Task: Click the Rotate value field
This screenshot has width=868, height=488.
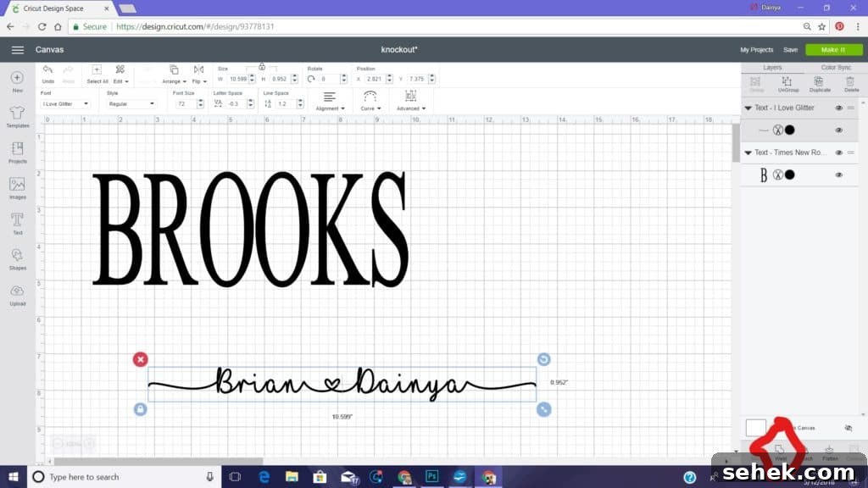Action: point(329,79)
